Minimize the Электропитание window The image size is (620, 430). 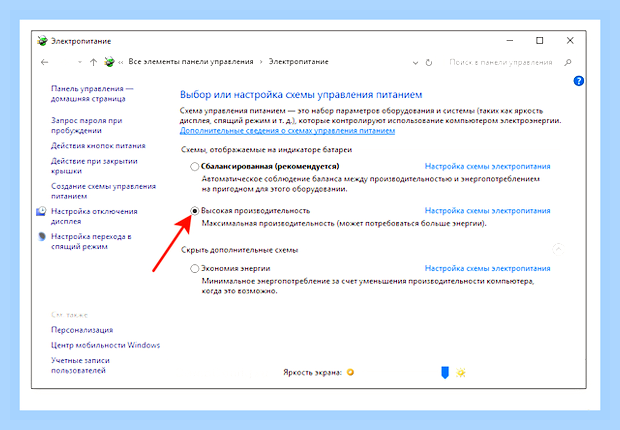(x=510, y=40)
